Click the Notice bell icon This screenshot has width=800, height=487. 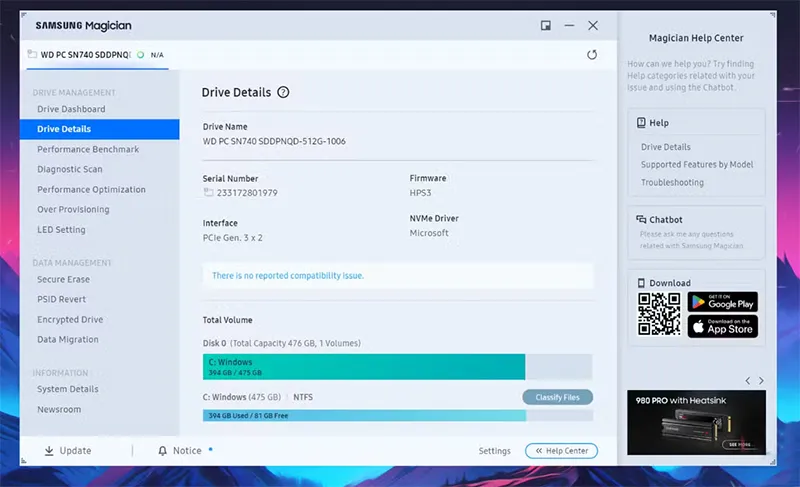tap(162, 451)
